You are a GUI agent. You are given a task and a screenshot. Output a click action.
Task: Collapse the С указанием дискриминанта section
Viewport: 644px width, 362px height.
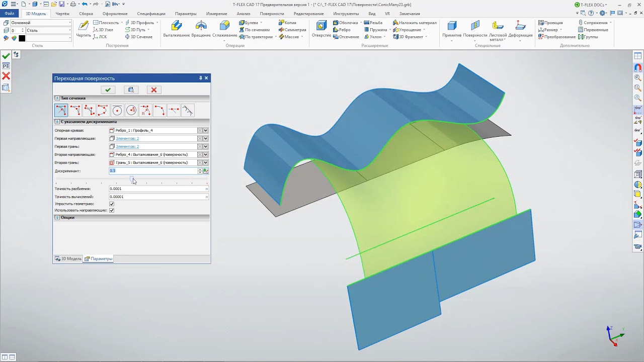pos(57,122)
